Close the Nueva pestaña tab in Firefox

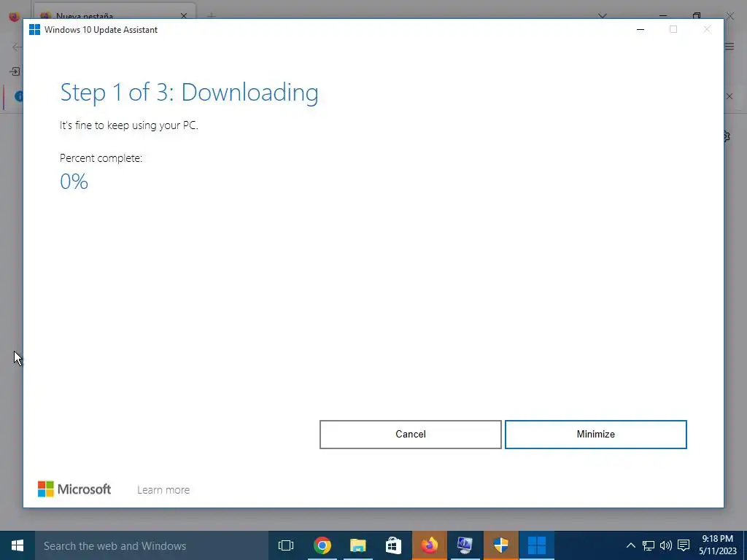tap(183, 16)
